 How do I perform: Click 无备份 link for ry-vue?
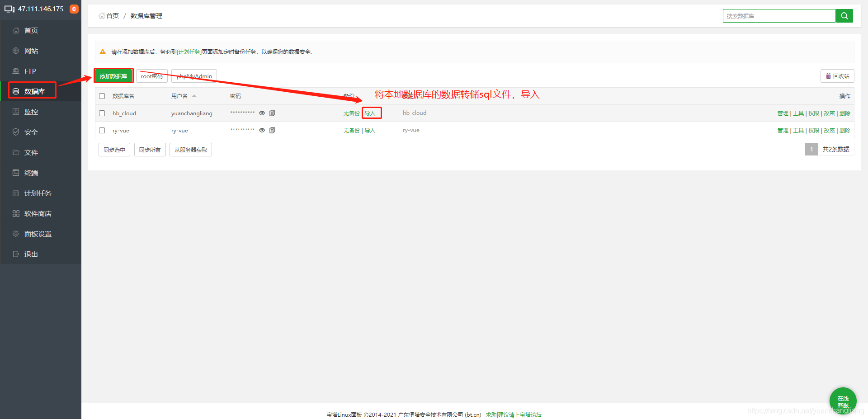[351, 130]
